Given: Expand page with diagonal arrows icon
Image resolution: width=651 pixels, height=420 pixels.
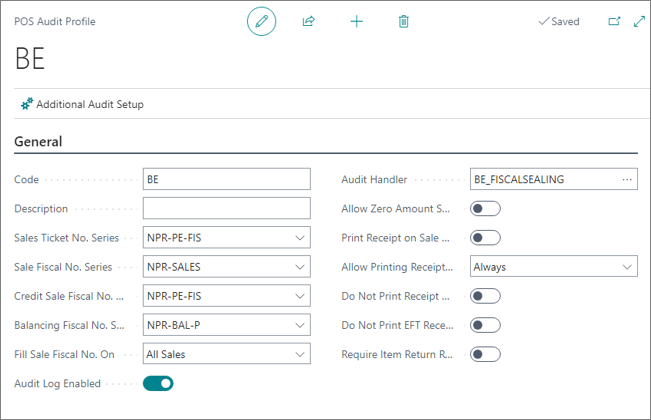Looking at the screenshot, I should (639, 21).
